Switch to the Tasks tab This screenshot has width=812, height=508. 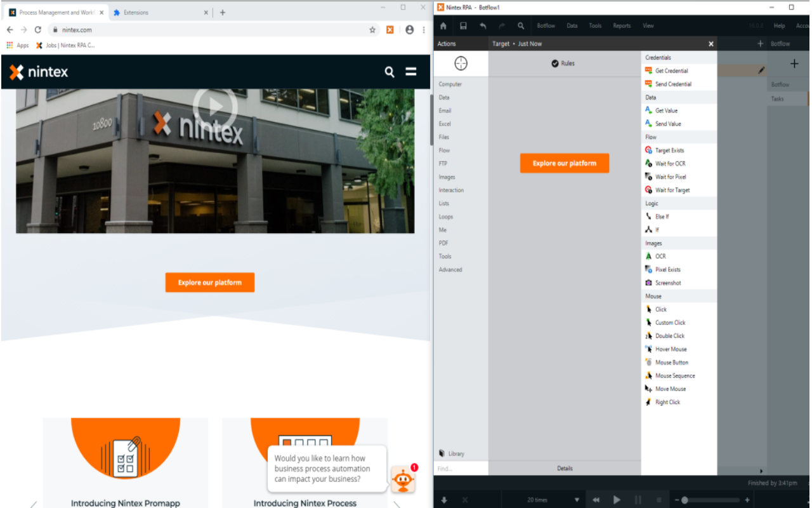(x=785, y=98)
